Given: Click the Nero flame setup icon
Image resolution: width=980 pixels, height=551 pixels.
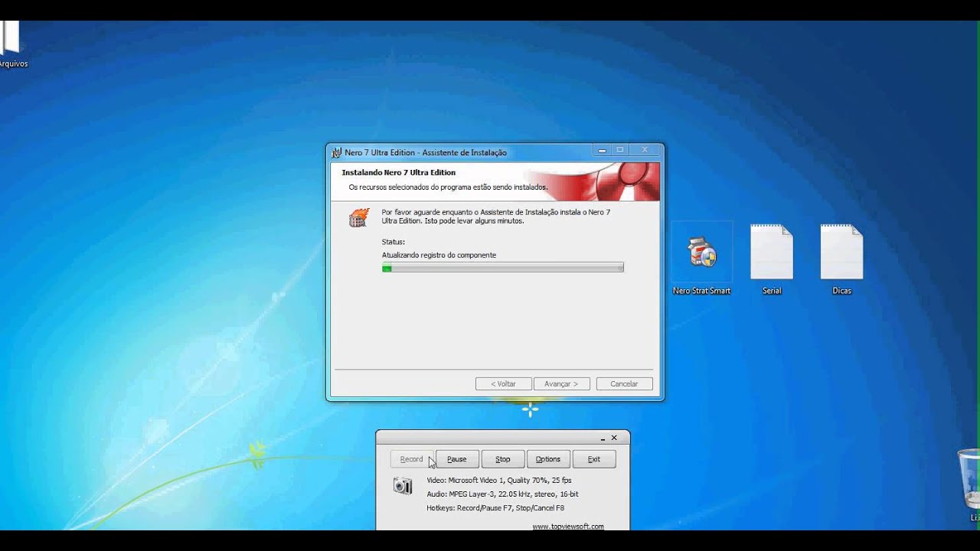Looking at the screenshot, I should coord(358,217).
